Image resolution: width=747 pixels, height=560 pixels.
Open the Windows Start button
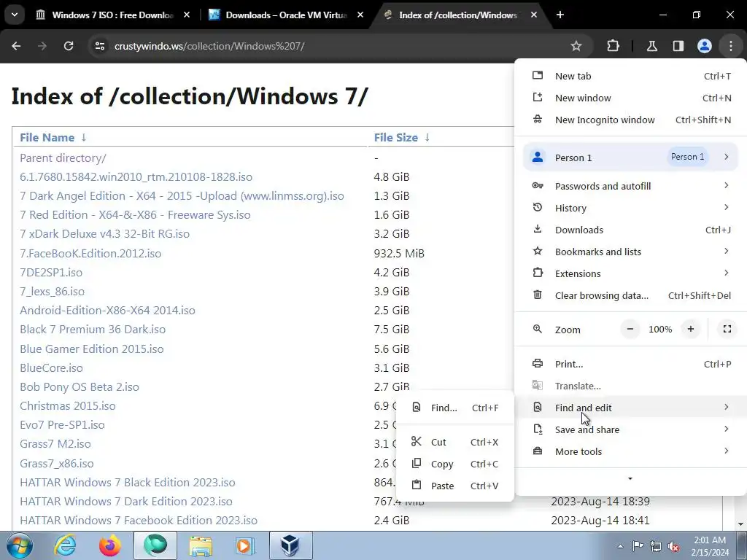point(19,545)
